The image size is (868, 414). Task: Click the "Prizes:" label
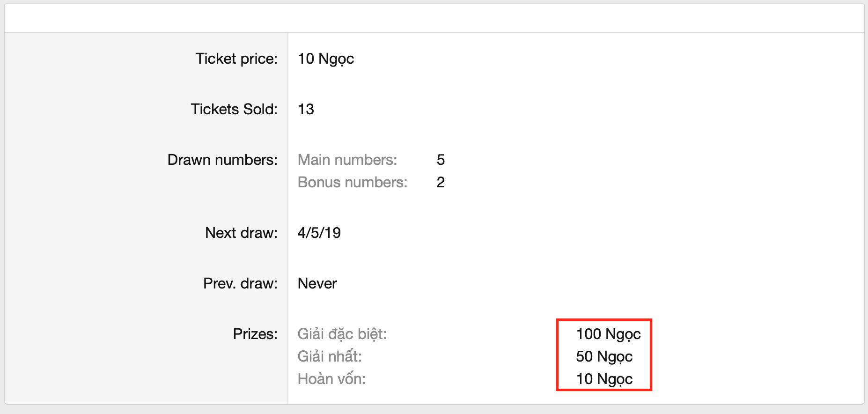(255, 334)
